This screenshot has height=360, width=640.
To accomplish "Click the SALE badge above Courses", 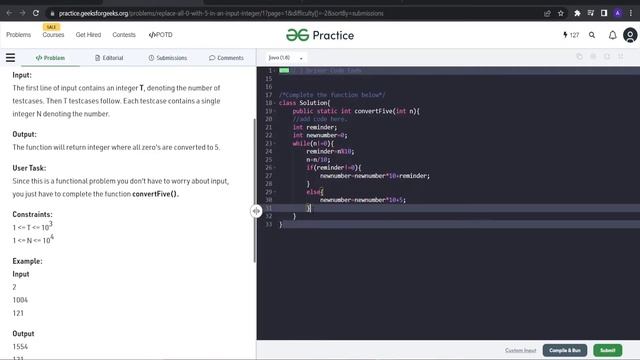I will coord(51,27).
